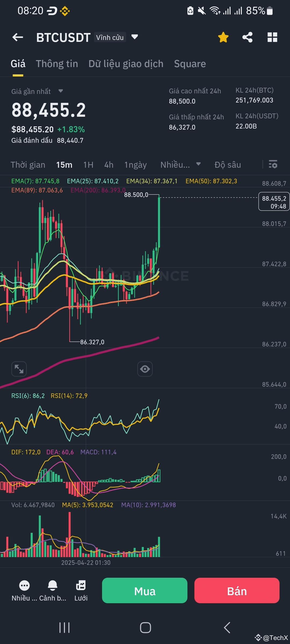The width and height of the screenshot is (290, 644).
Task: Tap the Wi-Fi status icon
Action: point(215,11)
